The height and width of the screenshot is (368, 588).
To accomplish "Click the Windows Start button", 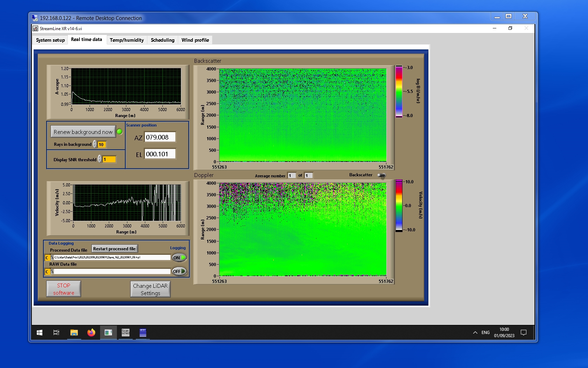I will 40,333.
